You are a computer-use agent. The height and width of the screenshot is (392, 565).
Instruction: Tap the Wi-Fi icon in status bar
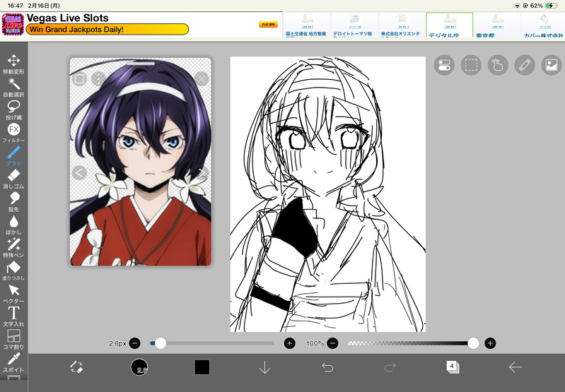(517, 6)
